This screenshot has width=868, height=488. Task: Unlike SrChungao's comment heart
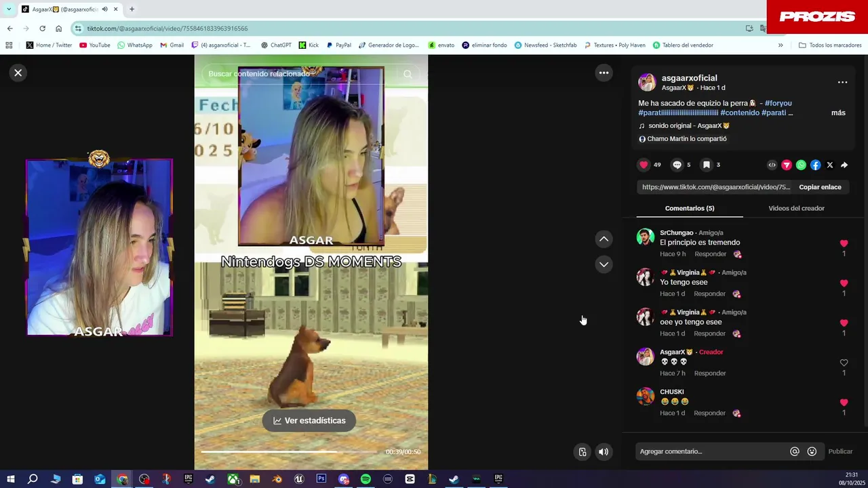[844, 243]
